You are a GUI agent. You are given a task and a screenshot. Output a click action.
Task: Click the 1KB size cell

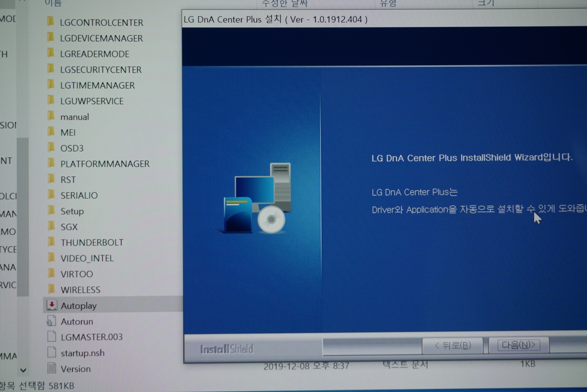coord(527,364)
